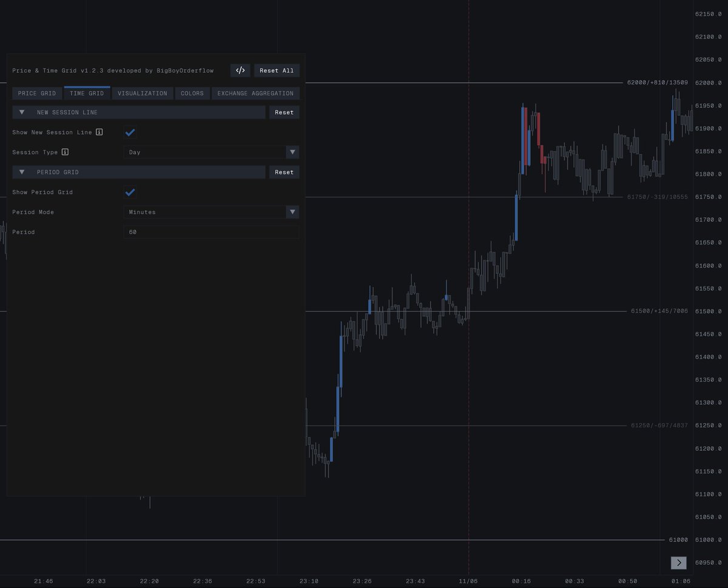Show info for Session Type
Screen dimensions: 728x588
tap(65, 152)
